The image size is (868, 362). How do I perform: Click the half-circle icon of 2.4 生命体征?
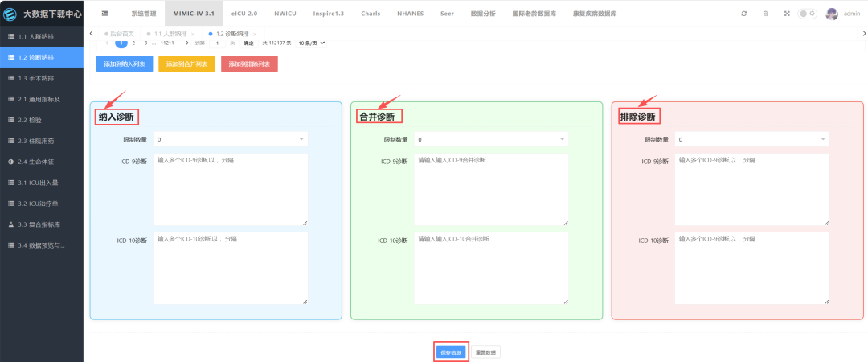[x=11, y=162]
